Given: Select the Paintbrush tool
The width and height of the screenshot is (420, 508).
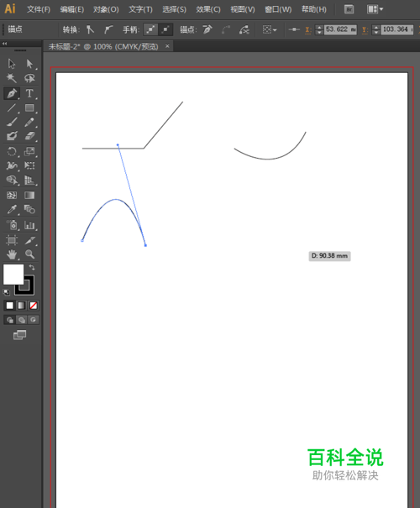Looking at the screenshot, I should pyautogui.click(x=12, y=122).
